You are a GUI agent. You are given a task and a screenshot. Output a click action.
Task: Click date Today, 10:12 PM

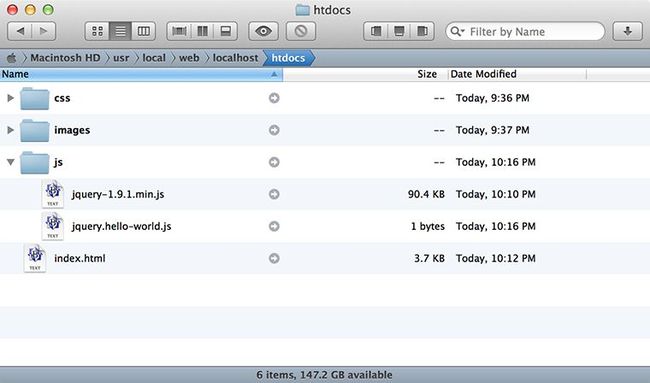496,258
